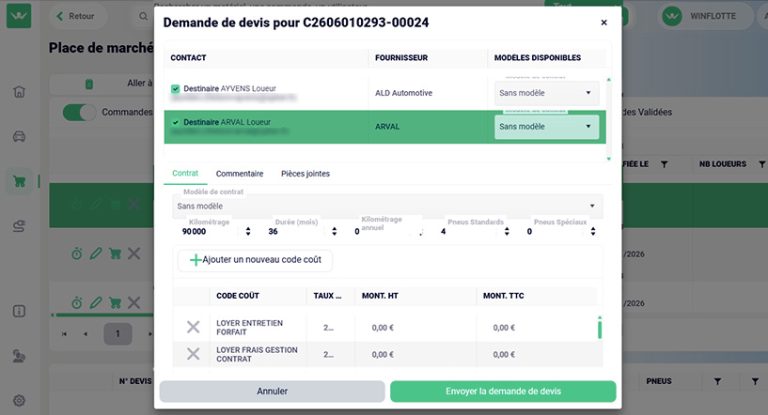Switch to the Commentaire tab
Viewport: 768px width, 415px height.
(240, 173)
